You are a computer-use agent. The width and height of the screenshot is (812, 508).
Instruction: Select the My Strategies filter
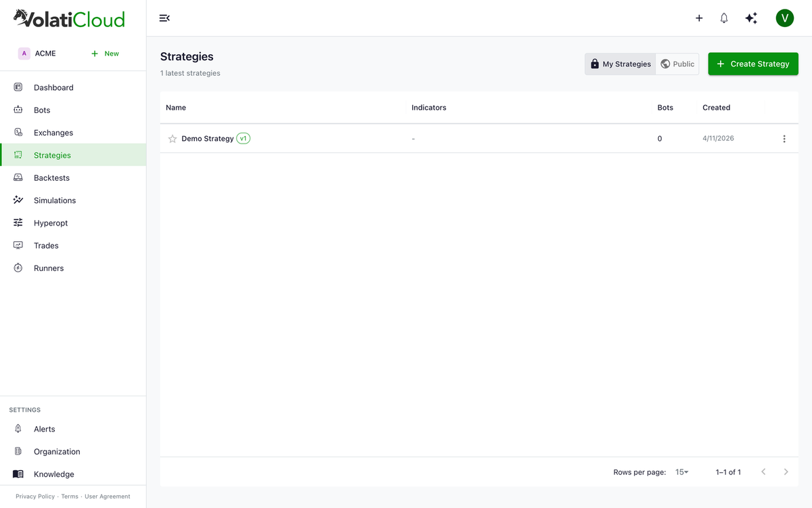621,64
